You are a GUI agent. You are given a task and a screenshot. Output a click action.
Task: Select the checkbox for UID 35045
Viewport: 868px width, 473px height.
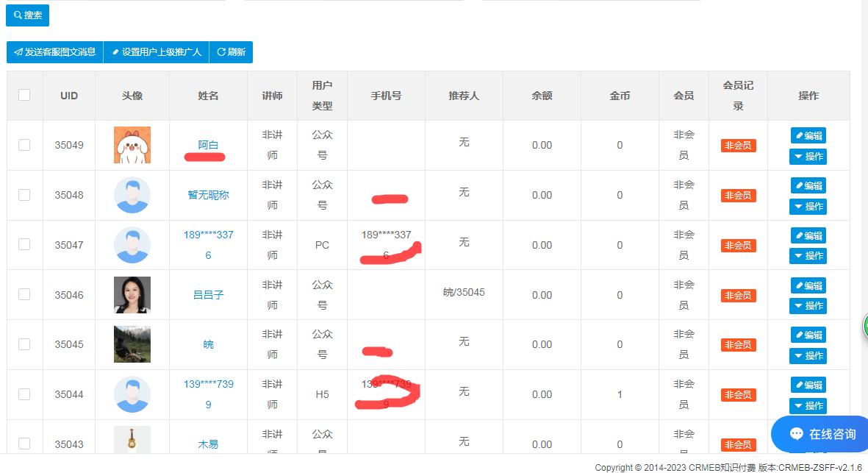(24, 344)
